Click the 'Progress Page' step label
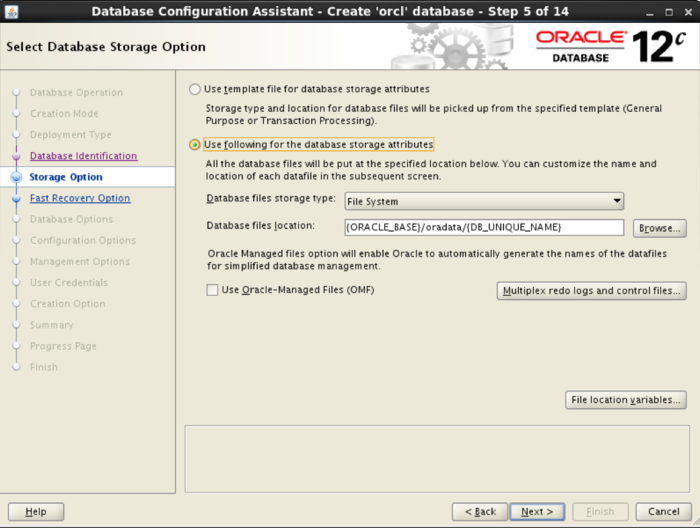700x528 pixels. click(63, 346)
